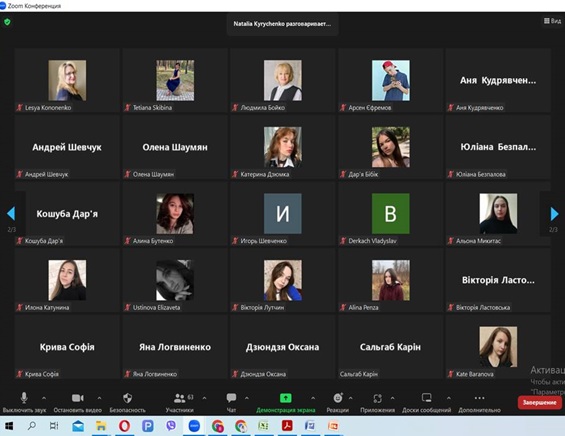Viewport: 565px width, 436px height.
Task: Expand caret next to Chat
Action: [247, 398]
